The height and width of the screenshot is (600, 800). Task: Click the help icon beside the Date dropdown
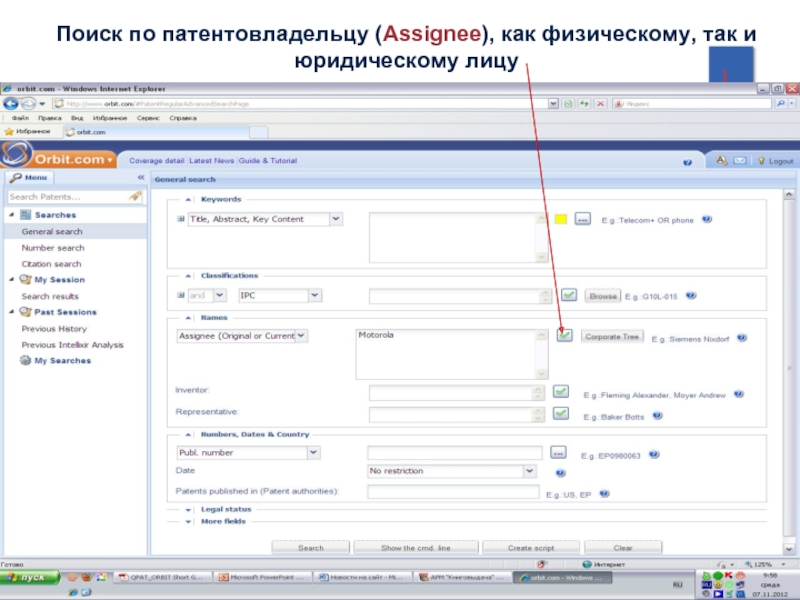pos(560,472)
